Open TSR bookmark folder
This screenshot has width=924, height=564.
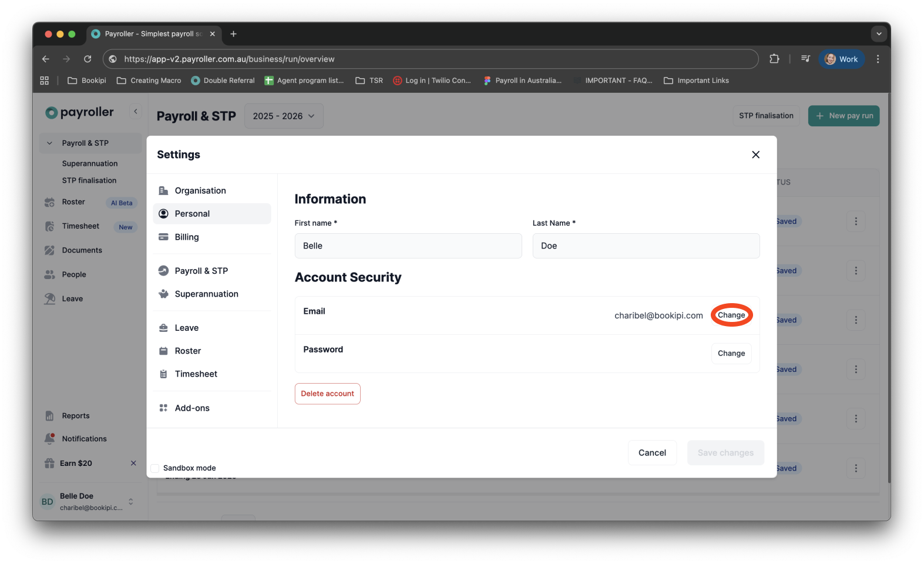tap(369, 80)
